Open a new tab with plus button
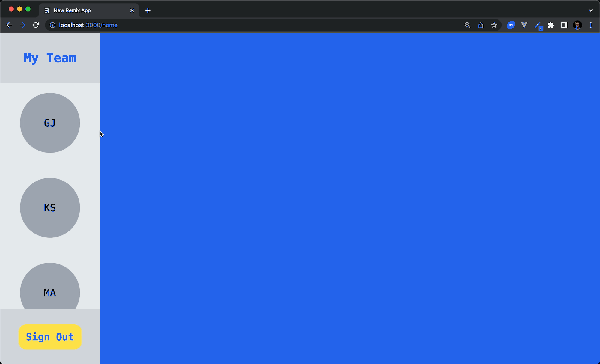Screen dimensions: 600x364 click(x=148, y=10)
